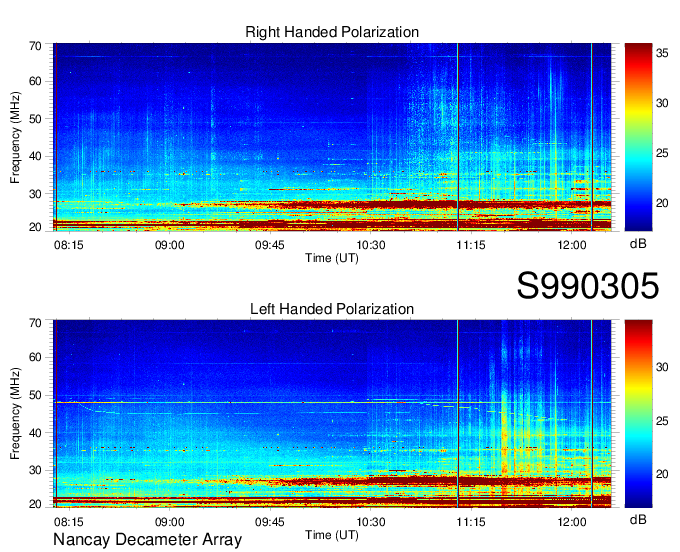Click the 09:45 time label on the lower plot

click(x=270, y=522)
